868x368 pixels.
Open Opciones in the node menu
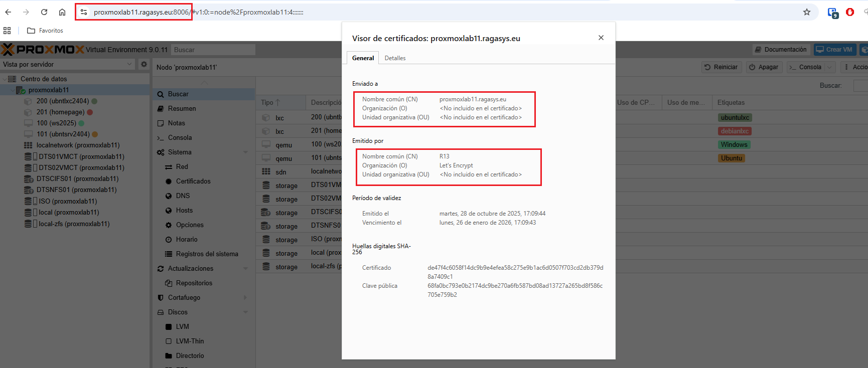204,225
